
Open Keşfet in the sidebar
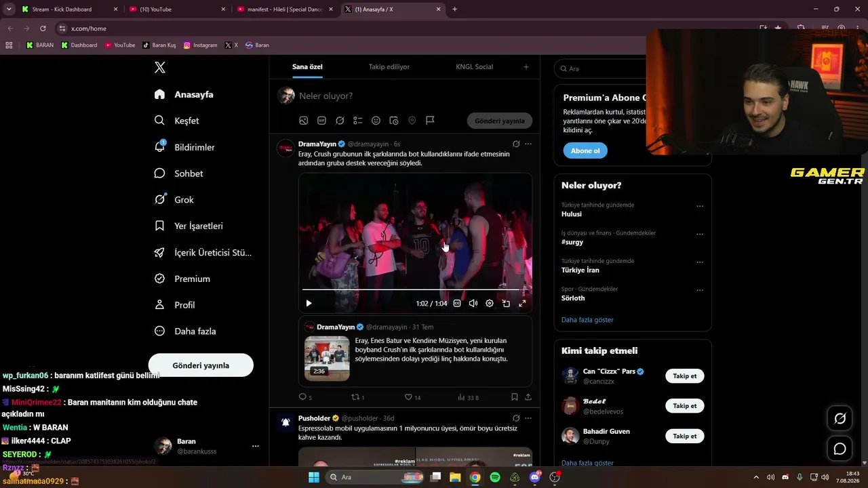pyautogui.click(x=176, y=121)
